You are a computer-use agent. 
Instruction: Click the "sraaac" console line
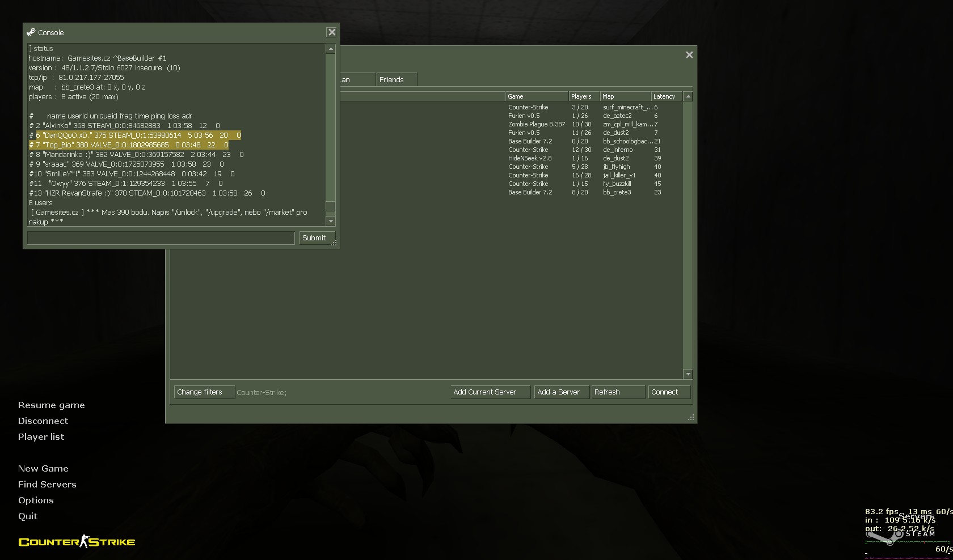coord(126,164)
